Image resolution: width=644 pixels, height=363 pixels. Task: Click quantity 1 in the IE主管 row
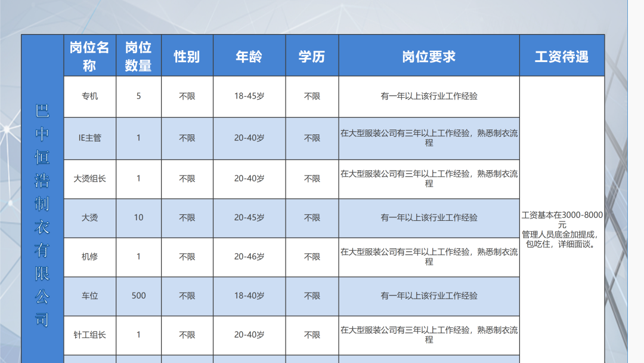[x=138, y=138]
